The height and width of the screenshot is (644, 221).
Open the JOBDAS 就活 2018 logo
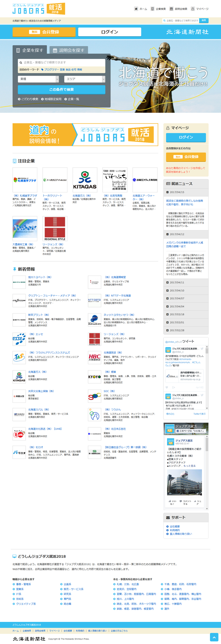click(x=38, y=9)
